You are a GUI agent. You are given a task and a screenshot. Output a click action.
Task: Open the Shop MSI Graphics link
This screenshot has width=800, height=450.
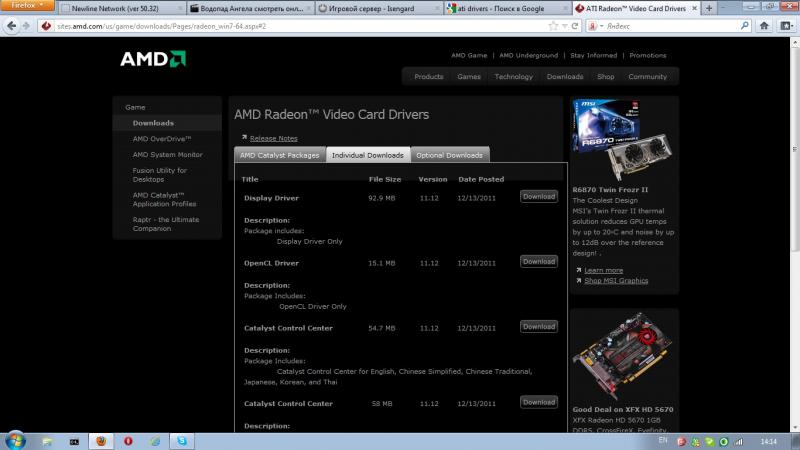[616, 281]
